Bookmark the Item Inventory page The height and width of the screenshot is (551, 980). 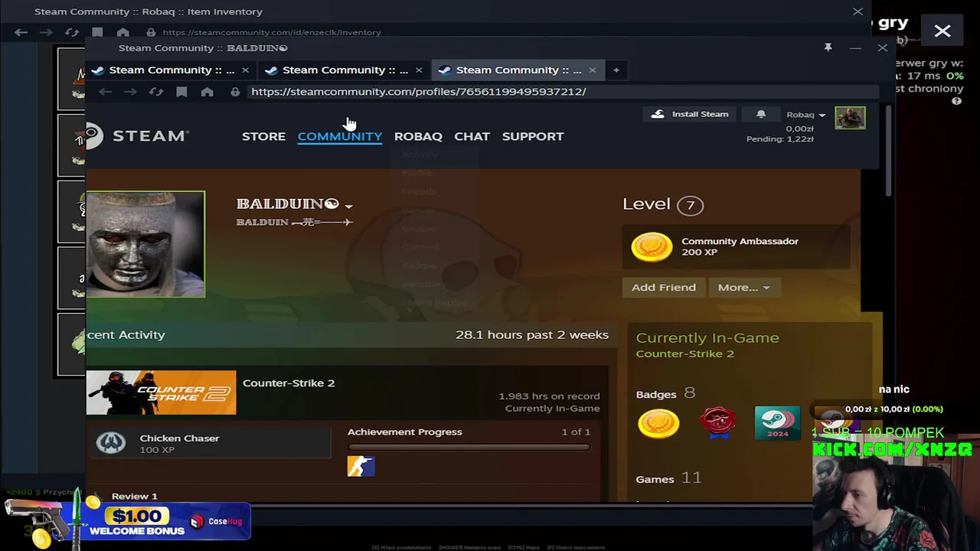(x=97, y=32)
